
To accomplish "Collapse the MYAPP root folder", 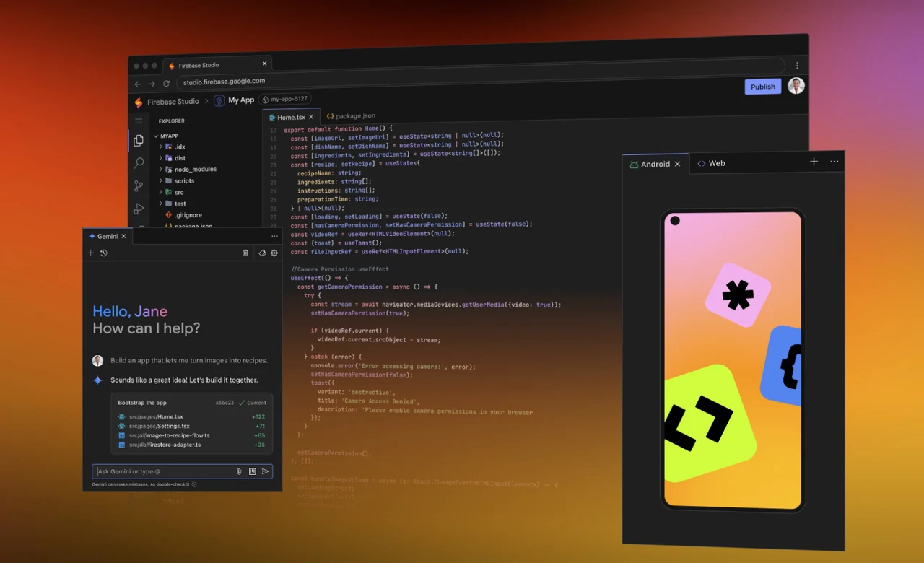I will click(x=154, y=136).
